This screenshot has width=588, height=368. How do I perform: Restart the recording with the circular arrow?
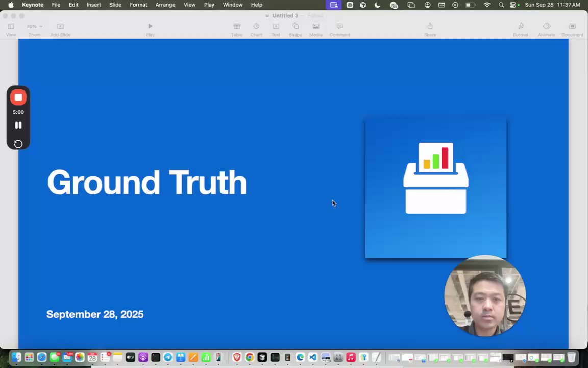point(18,144)
